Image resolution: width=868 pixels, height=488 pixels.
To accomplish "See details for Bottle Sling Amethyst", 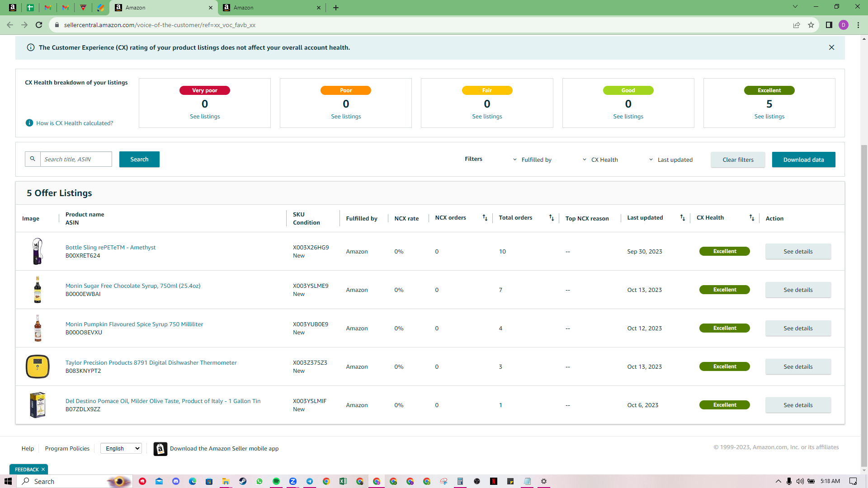I will pos(798,252).
